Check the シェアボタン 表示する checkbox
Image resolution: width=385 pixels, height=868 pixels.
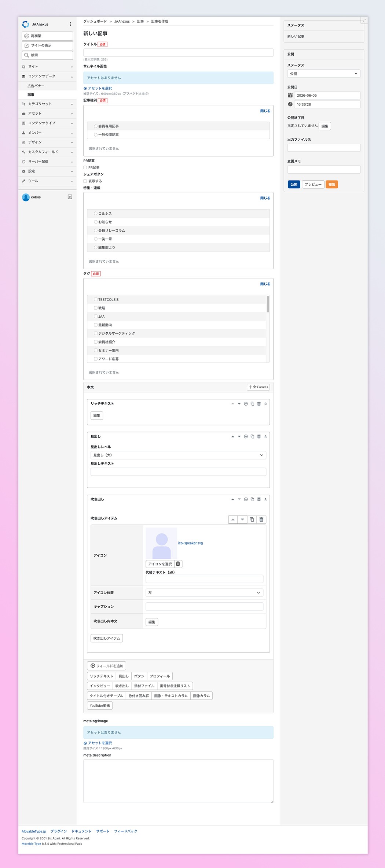pos(85,181)
